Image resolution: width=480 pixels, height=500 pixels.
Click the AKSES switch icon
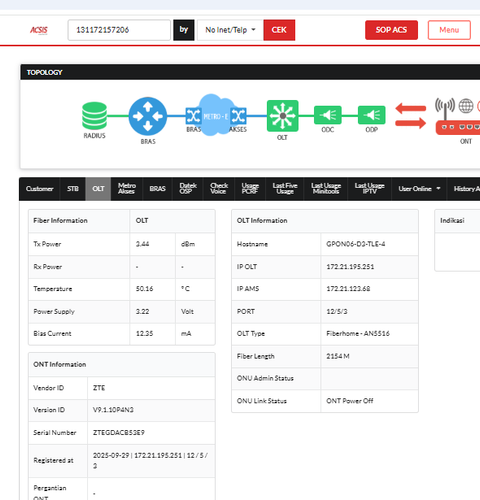click(238, 116)
